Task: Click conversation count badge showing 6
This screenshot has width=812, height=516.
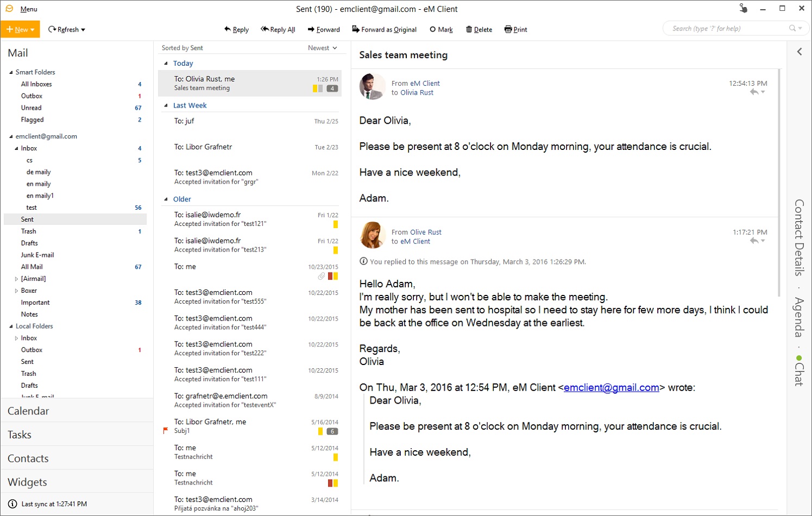Action: click(332, 432)
